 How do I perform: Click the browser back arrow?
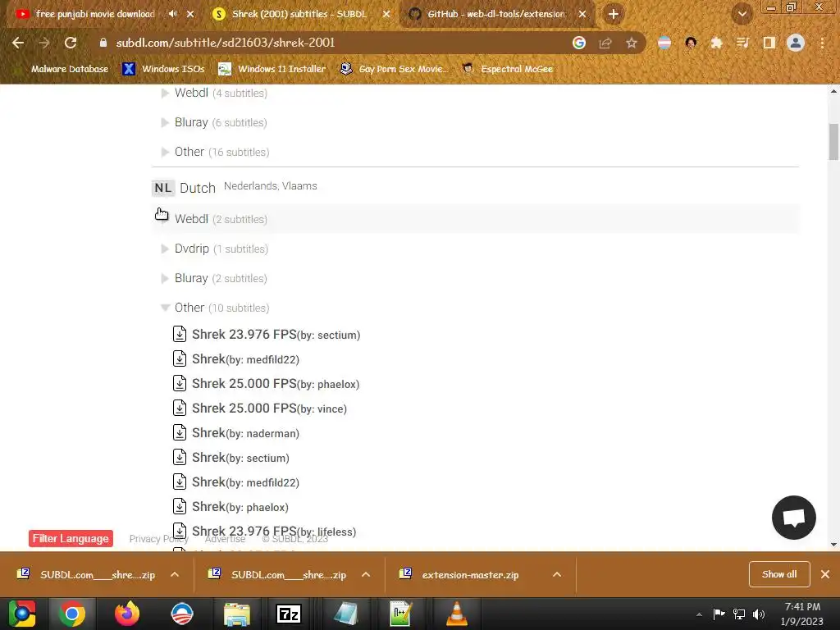point(18,43)
